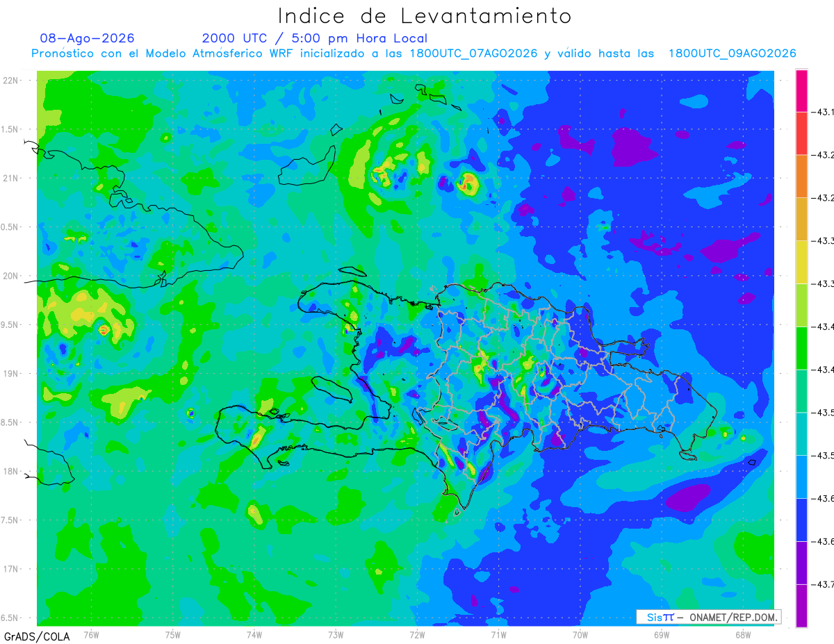The image size is (834, 644).
Task: Click the '-43.7' colorbar value
Action: 824,584
